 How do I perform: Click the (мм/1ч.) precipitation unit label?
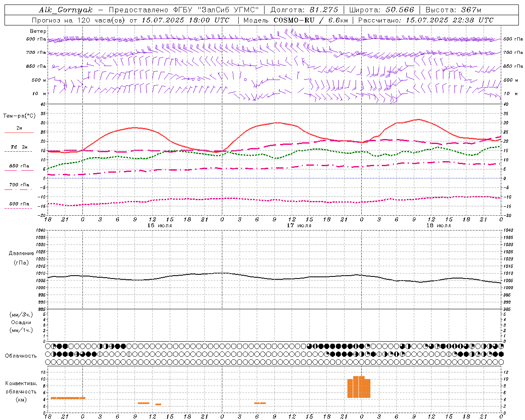[x=21, y=330]
